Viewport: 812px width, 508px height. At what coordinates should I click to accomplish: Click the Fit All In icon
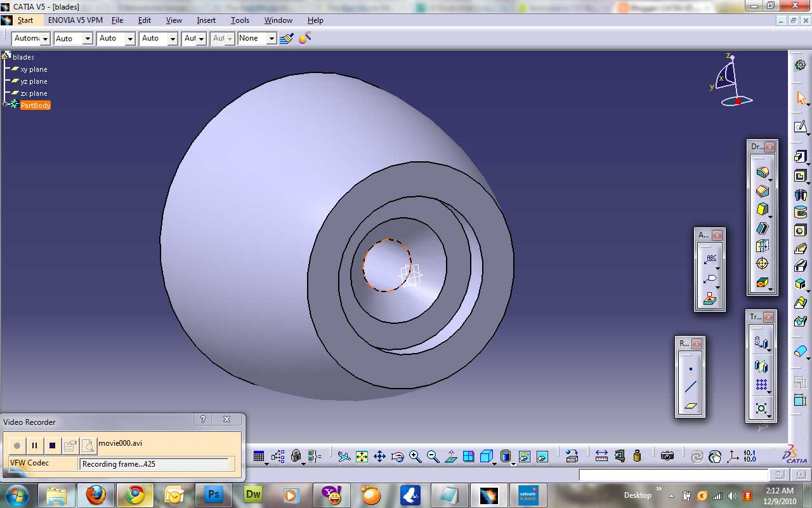(360, 456)
